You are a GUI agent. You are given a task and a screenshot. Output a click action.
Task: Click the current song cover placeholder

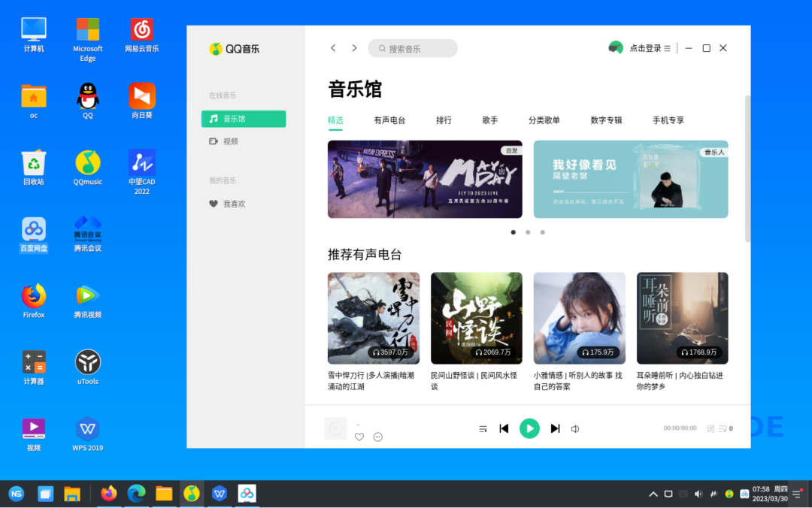coord(335,429)
